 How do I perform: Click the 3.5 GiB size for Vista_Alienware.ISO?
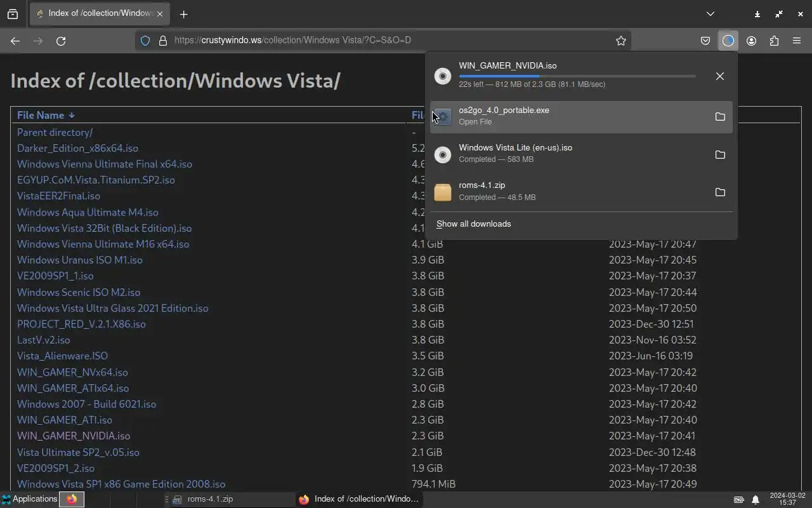click(428, 356)
